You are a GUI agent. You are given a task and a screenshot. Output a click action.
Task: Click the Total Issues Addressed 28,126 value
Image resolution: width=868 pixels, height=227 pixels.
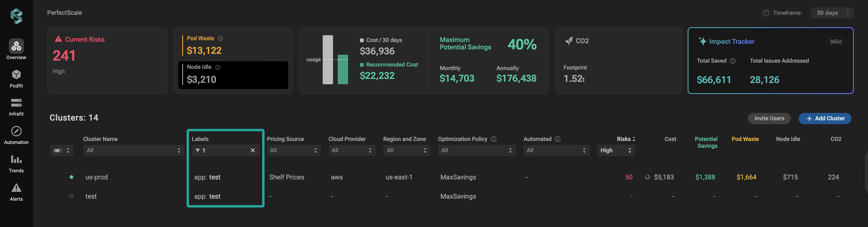[765, 80]
